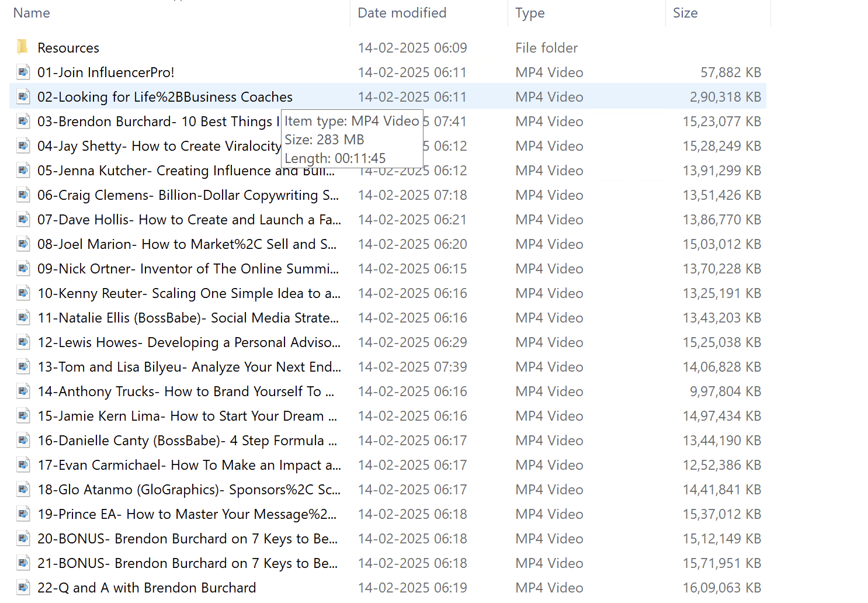Select 07-Dave Hollis video file name
Viewport: 868px width, 603px height.
(x=189, y=220)
